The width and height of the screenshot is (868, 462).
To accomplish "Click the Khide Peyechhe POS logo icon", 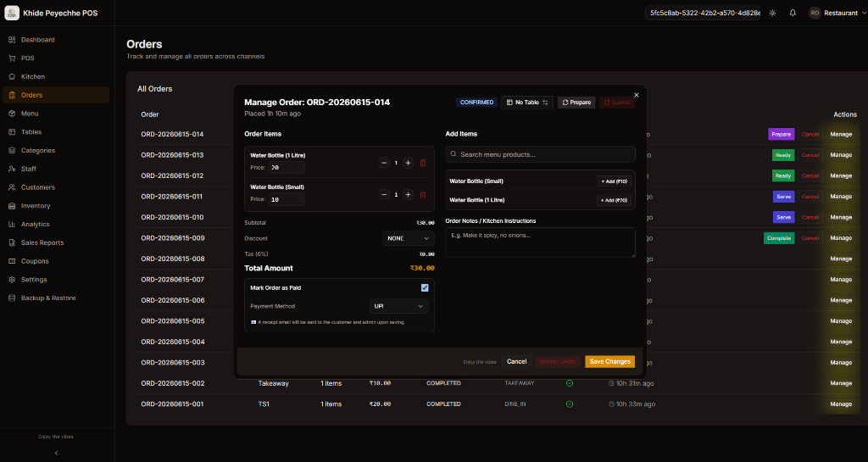I will point(12,13).
